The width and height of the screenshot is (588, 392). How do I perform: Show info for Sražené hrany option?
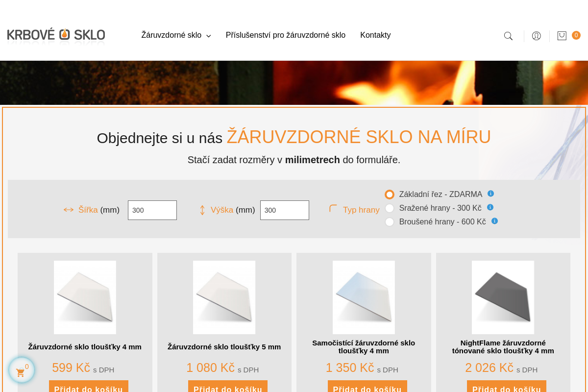490,207
